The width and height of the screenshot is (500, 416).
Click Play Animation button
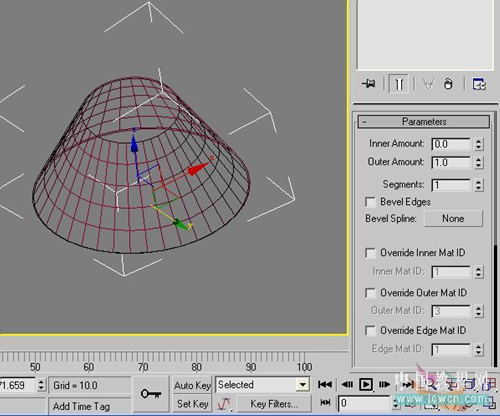coord(366,384)
